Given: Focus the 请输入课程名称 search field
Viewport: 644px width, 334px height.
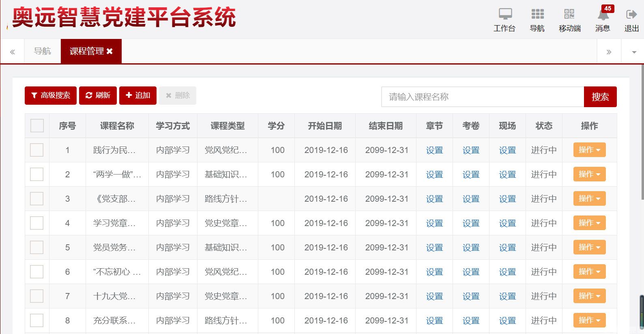Looking at the screenshot, I should pyautogui.click(x=483, y=97).
